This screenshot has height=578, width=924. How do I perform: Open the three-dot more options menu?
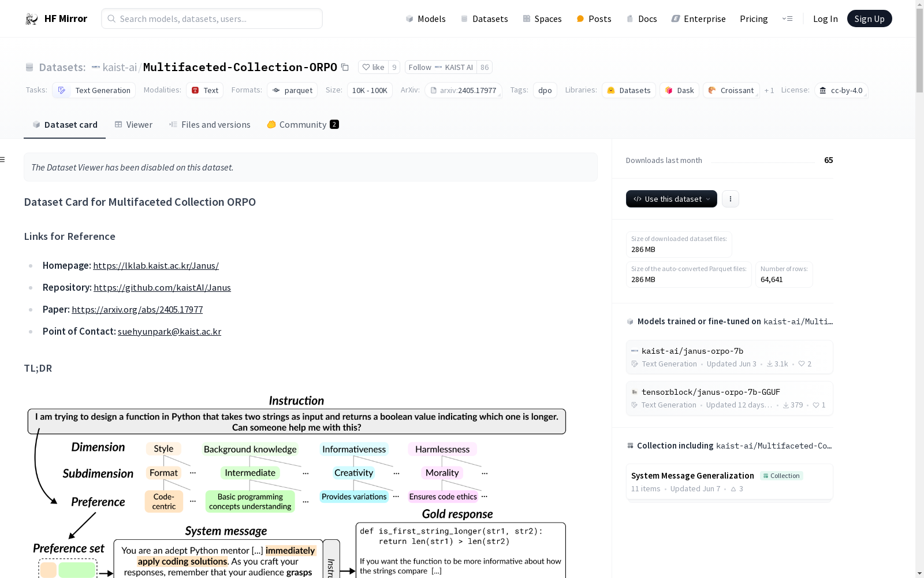click(731, 199)
